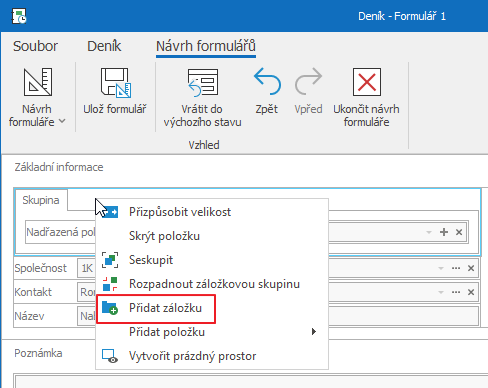The image size is (488, 388).
Task: Click Rozpadnout záložkovou skupinu entry
Action: pos(212,284)
